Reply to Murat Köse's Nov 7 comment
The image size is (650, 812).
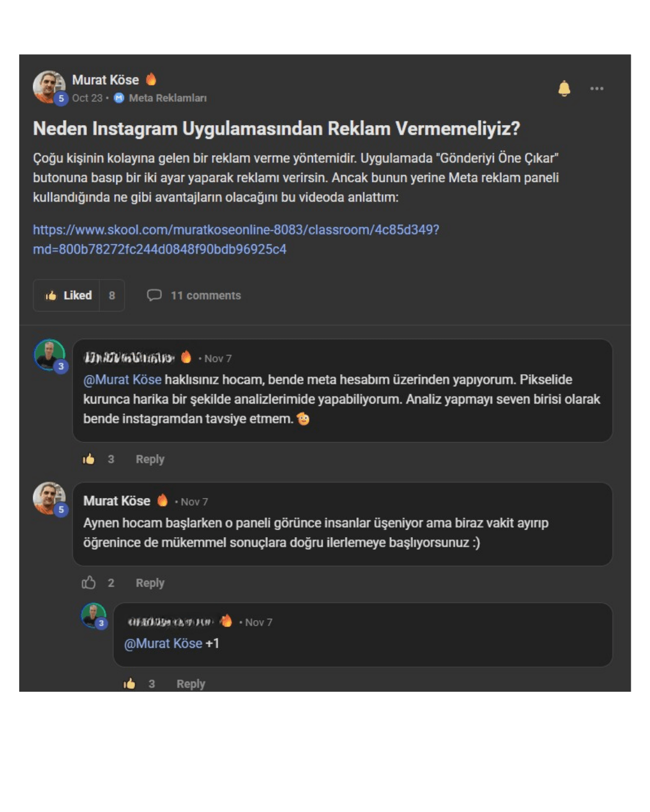150,583
